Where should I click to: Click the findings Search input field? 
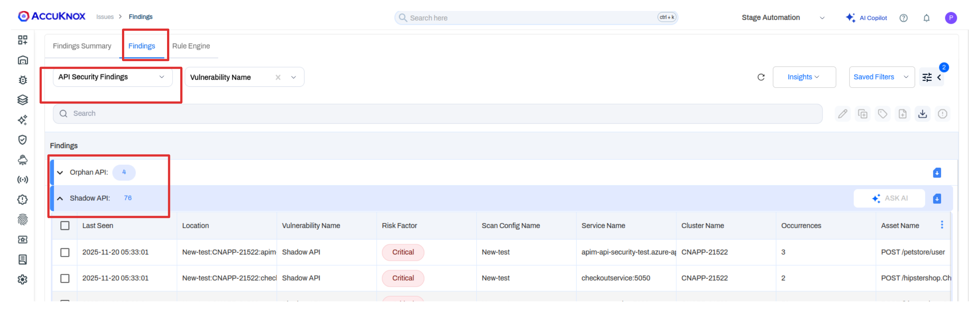pyautogui.click(x=437, y=114)
